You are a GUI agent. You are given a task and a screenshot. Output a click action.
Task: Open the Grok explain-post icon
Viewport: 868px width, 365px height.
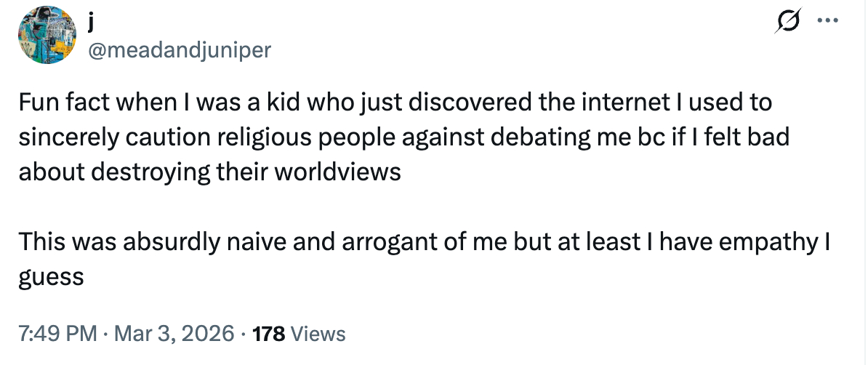788,23
